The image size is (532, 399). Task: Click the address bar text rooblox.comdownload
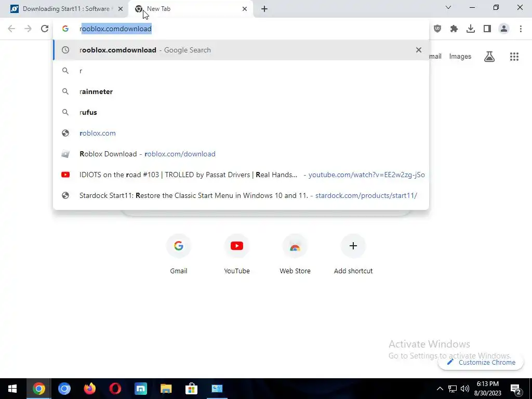pyautogui.click(x=115, y=29)
